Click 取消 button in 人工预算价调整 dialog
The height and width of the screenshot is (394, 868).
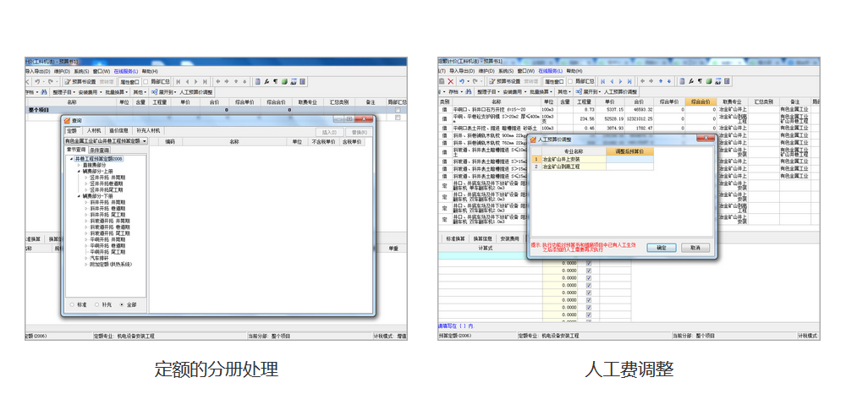tap(695, 248)
